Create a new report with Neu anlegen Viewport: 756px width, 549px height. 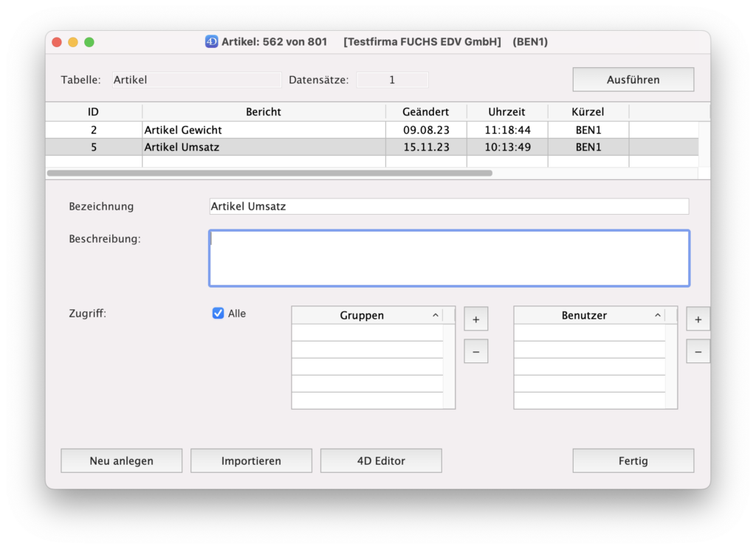(x=121, y=460)
